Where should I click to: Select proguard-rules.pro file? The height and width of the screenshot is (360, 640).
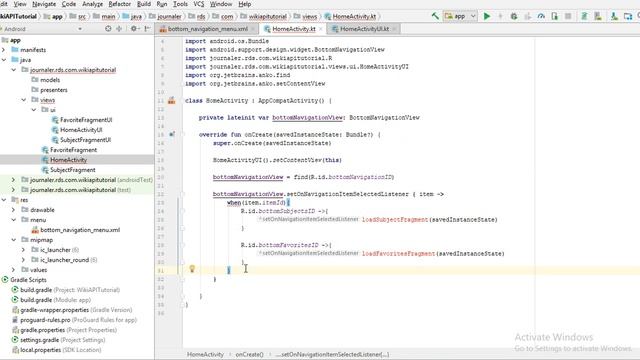pos(78,320)
